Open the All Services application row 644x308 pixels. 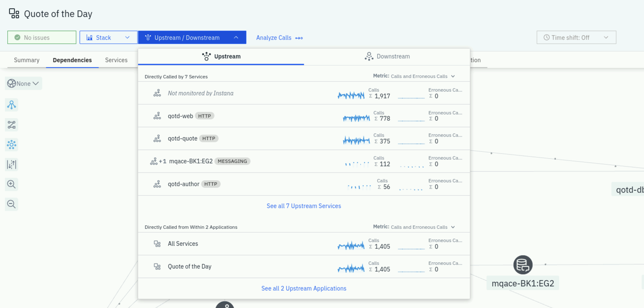(x=304, y=244)
